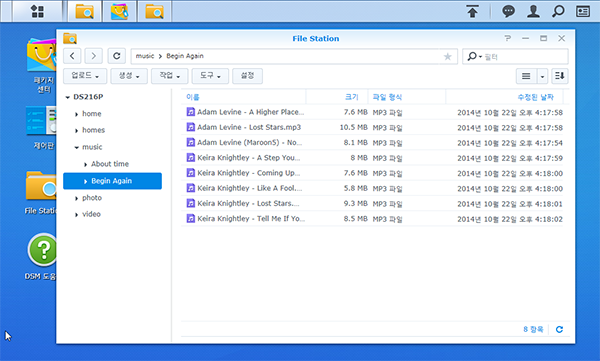Open the DSM search magnifier icon

558,11
